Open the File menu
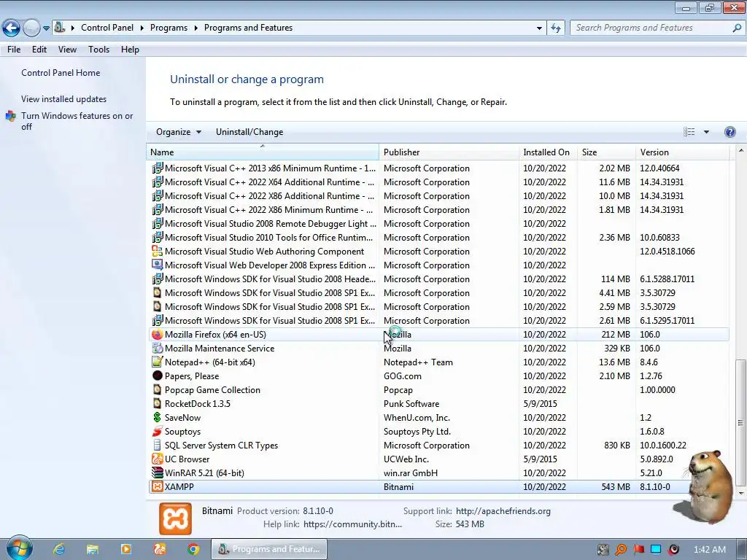This screenshot has width=747, height=560. (x=14, y=50)
